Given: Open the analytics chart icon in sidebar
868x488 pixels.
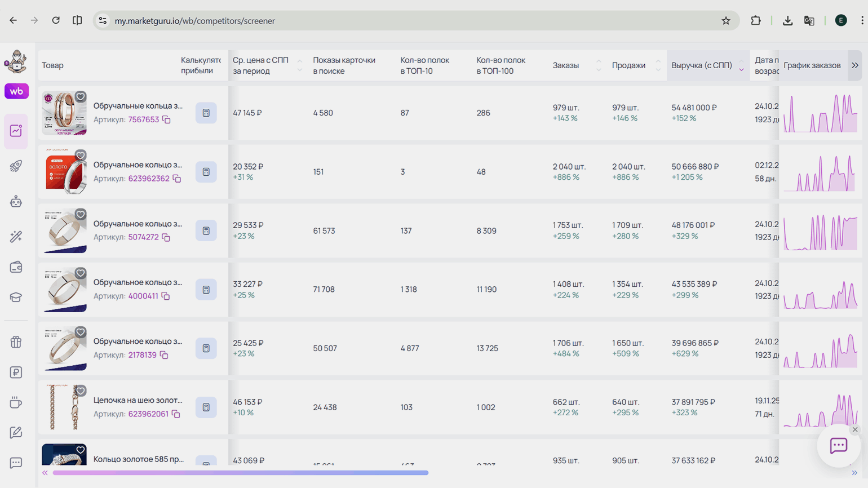Looking at the screenshot, I should pos(16,131).
